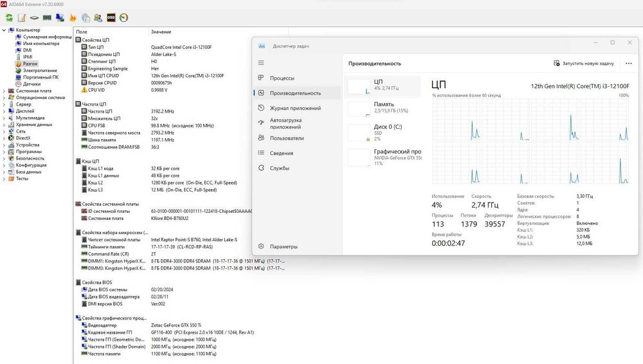Click the memory module toolbar icon in AIDA64
Image resolution: width=643 pixels, height=364 pixels.
pos(47,17)
